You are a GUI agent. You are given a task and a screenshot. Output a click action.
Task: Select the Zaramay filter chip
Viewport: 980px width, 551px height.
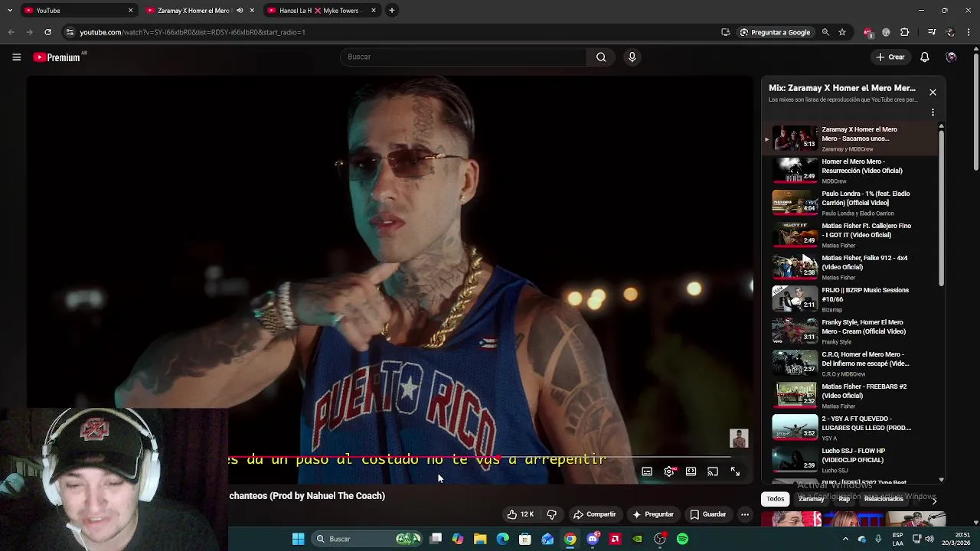(811, 499)
